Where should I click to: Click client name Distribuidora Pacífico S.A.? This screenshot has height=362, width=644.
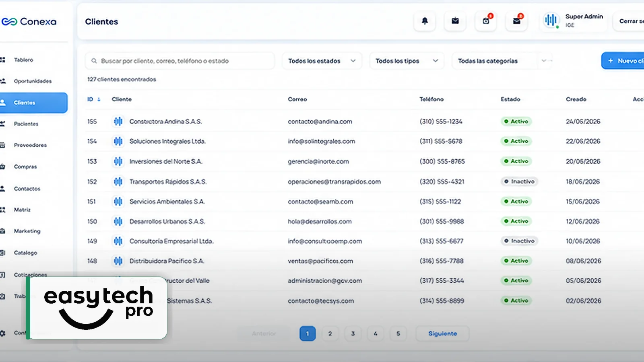coord(167,261)
